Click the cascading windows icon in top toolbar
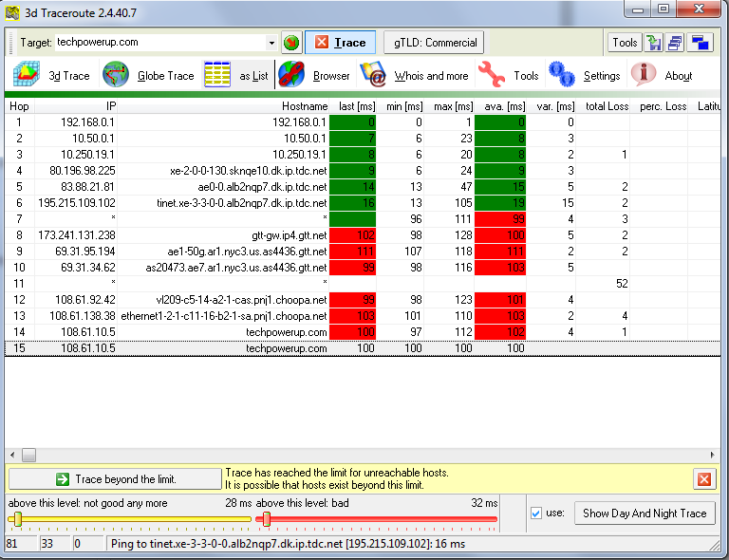The height and width of the screenshot is (560, 729). (675, 43)
